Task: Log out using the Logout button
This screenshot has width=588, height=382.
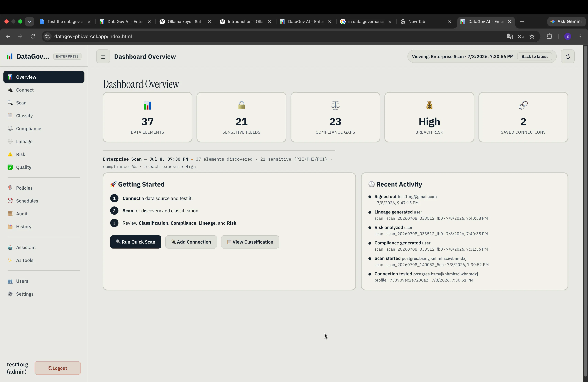Action: coord(58,368)
